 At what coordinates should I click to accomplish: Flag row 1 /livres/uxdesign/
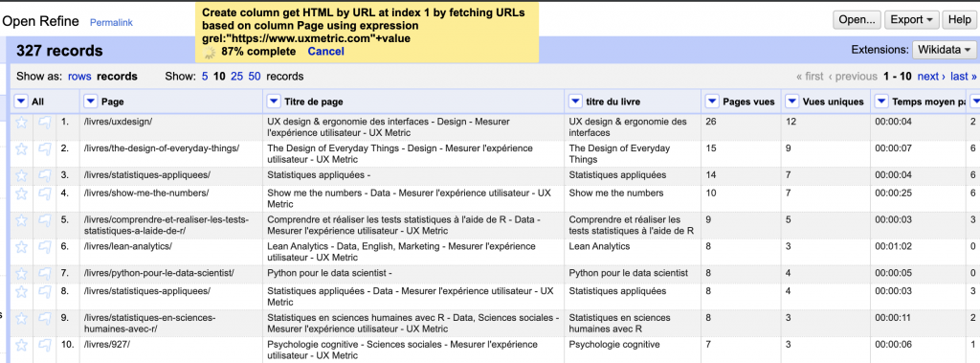(x=45, y=122)
